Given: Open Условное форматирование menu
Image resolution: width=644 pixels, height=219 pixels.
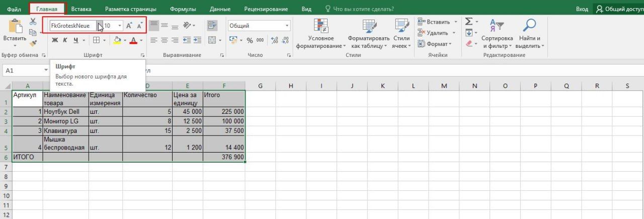Looking at the screenshot, I should click(x=321, y=33).
